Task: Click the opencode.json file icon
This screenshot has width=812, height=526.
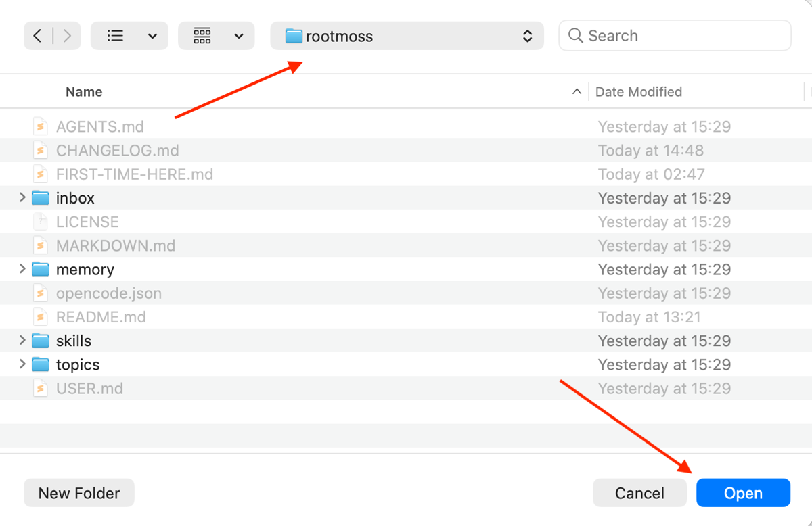Action: [41, 293]
